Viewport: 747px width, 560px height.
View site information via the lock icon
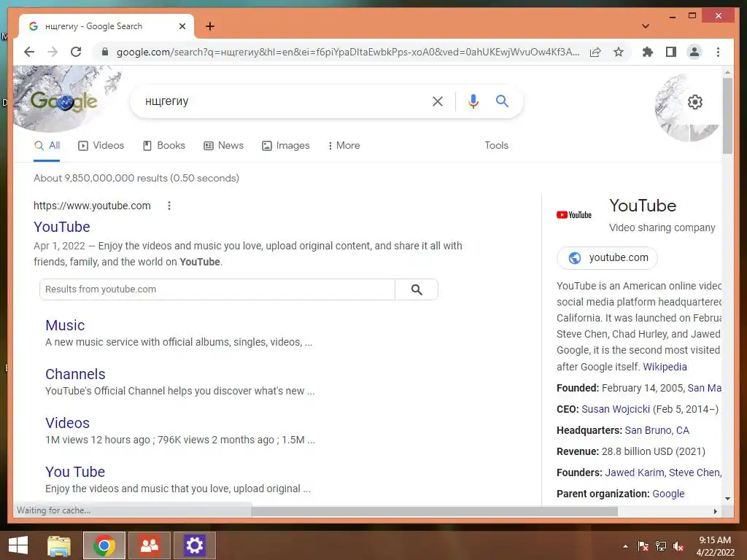[x=105, y=52]
